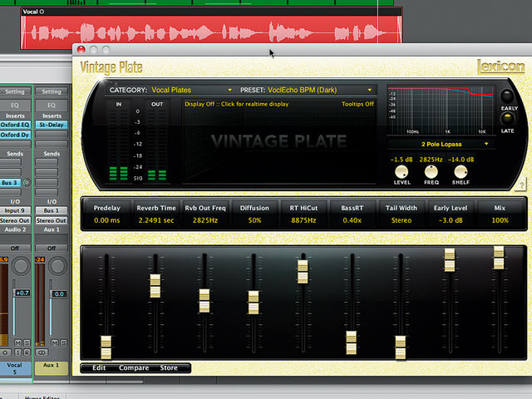This screenshot has width=532, height=399.
Task: Click the Tail Width fader handle
Action: coord(401,347)
